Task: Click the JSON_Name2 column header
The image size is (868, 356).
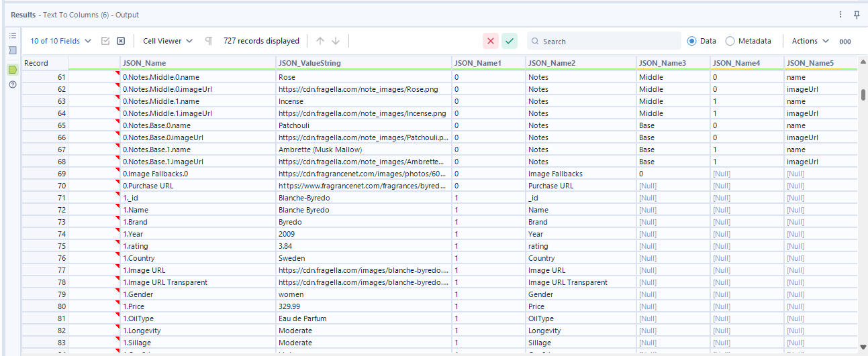Action: pyautogui.click(x=581, y=63)
